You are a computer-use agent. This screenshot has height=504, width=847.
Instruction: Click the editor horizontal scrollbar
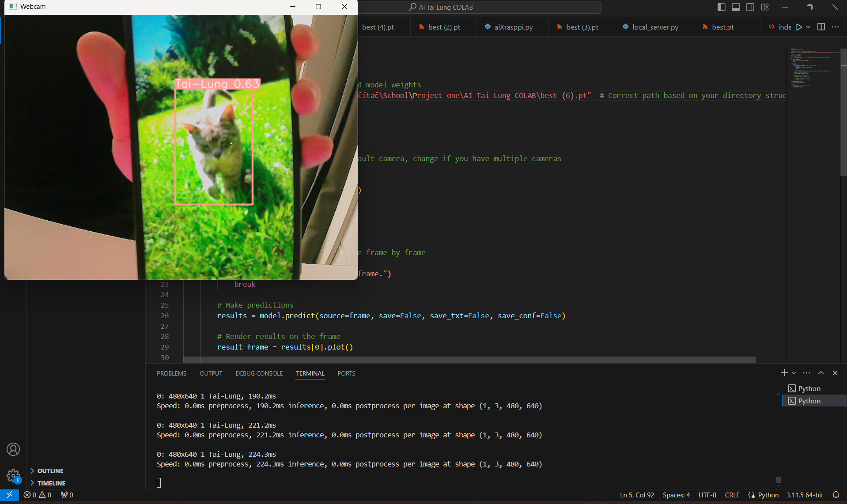click(x=469, y=360)
